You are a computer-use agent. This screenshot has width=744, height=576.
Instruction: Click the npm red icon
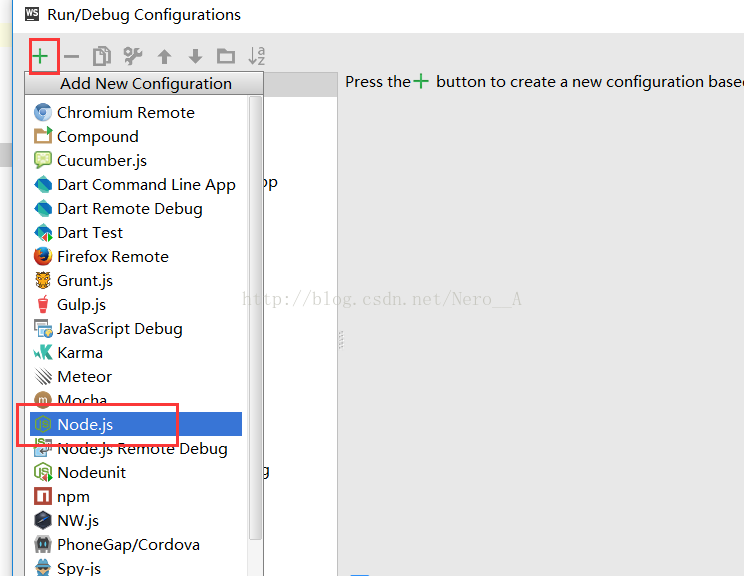click(43, 496)
